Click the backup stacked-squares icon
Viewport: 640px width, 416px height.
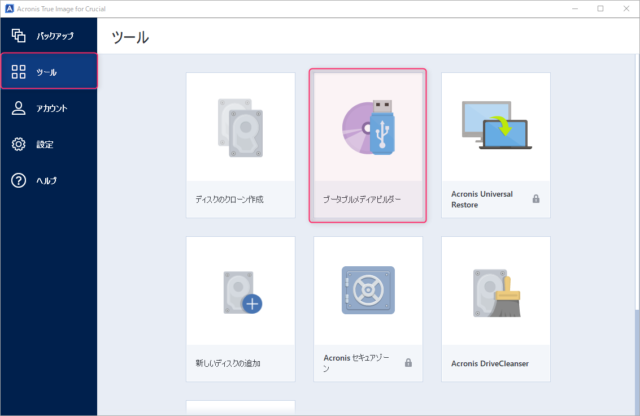18,36
